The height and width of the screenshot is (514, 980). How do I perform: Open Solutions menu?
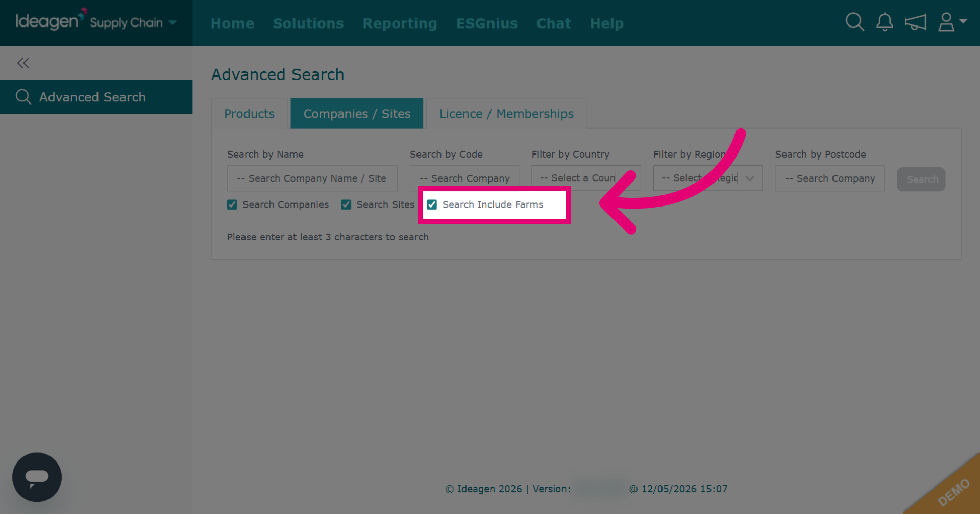tap(308, 23)
